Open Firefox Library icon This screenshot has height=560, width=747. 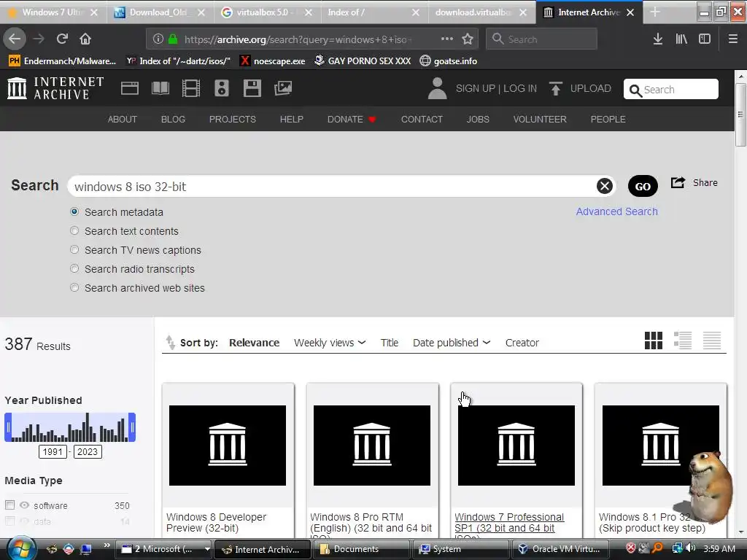[681, 39]
